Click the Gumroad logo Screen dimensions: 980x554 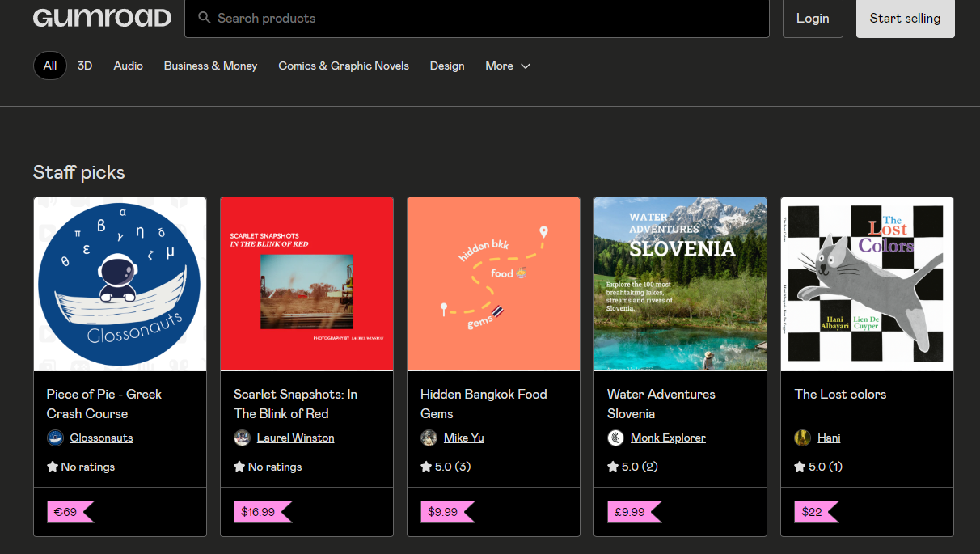[102, 18]
